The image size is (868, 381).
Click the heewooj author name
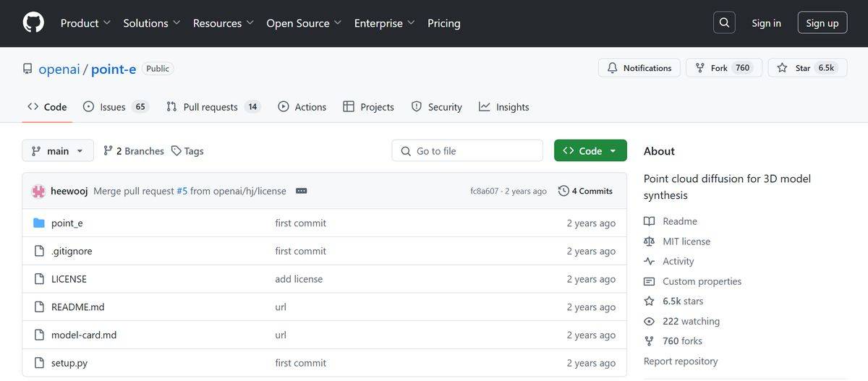[69, 191]
